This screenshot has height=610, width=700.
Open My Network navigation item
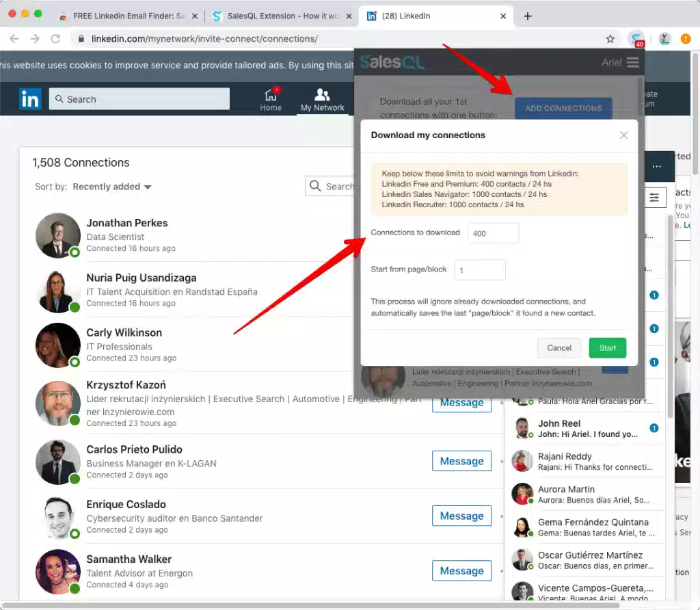[x=322, y=99]
